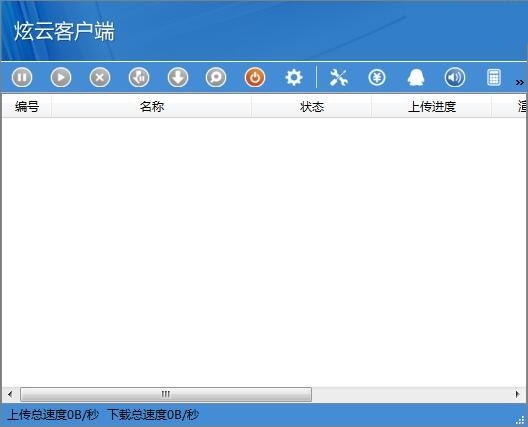528x427 pixels.
Task: Sort by 名称 column header
Action: pos(152,107)
